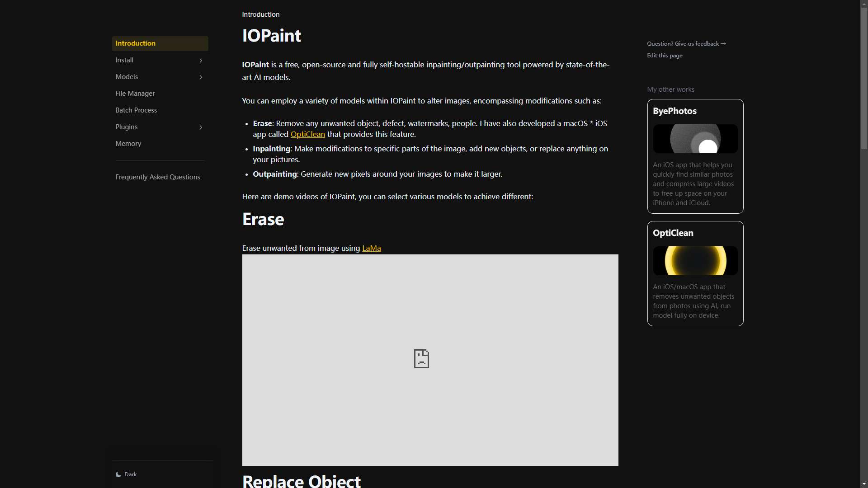The height and width of the screenshot is (488, 868).
Task: Click Edit this page link
Action: [x=665, y=56]
